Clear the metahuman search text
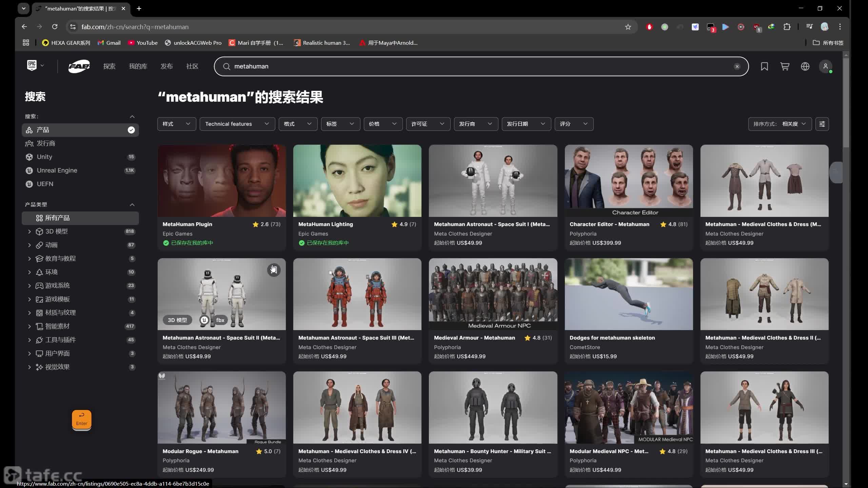This screenshot has height=488, width=868. click(737, 66)
